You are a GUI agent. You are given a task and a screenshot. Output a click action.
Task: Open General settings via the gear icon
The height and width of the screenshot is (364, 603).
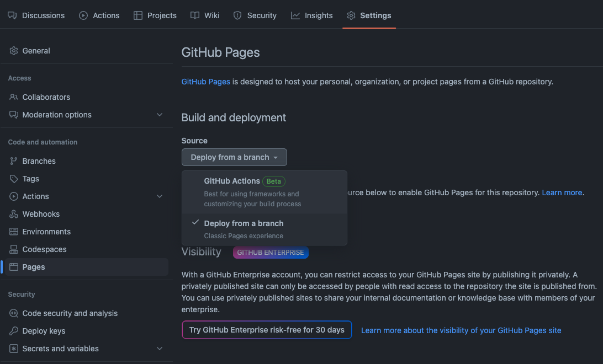14,50
